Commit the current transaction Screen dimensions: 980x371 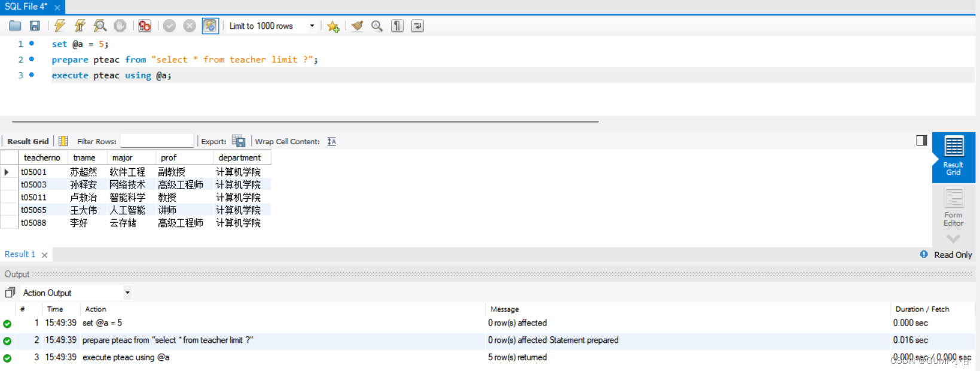pos(170,26)
